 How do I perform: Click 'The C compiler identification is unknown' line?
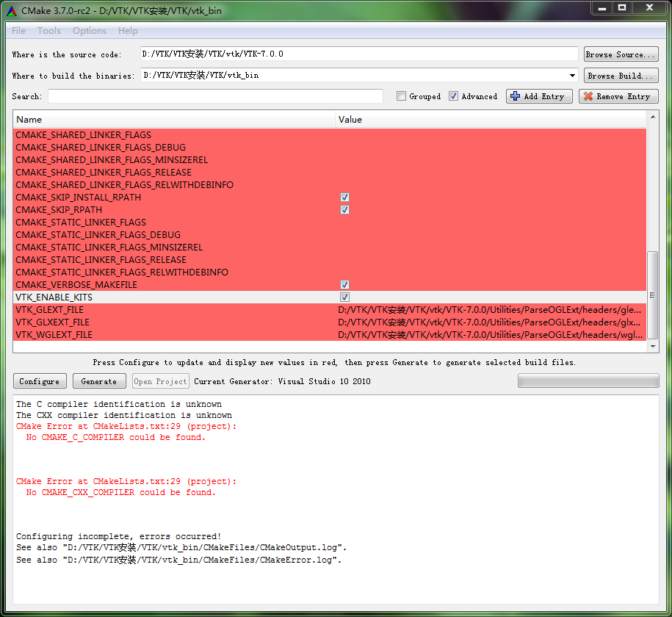pos(119,404)
